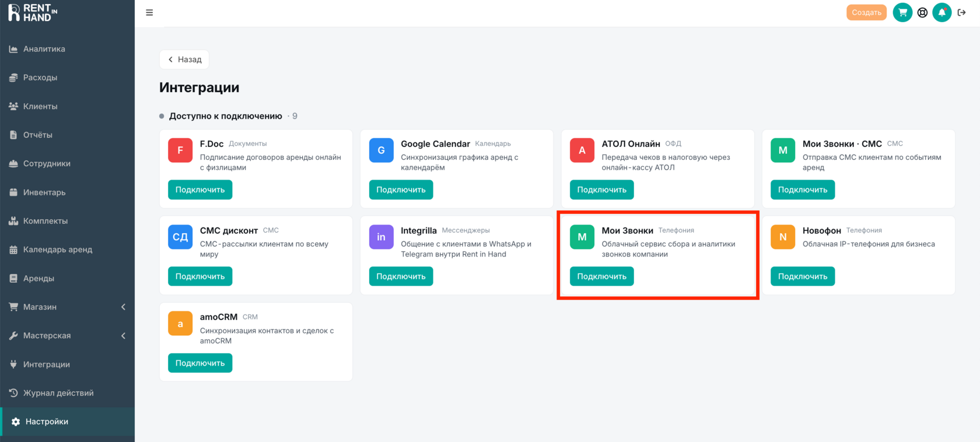980x442 pixels.
Task: Open Аналитика in the sidebar
Action: click(68, 49)
